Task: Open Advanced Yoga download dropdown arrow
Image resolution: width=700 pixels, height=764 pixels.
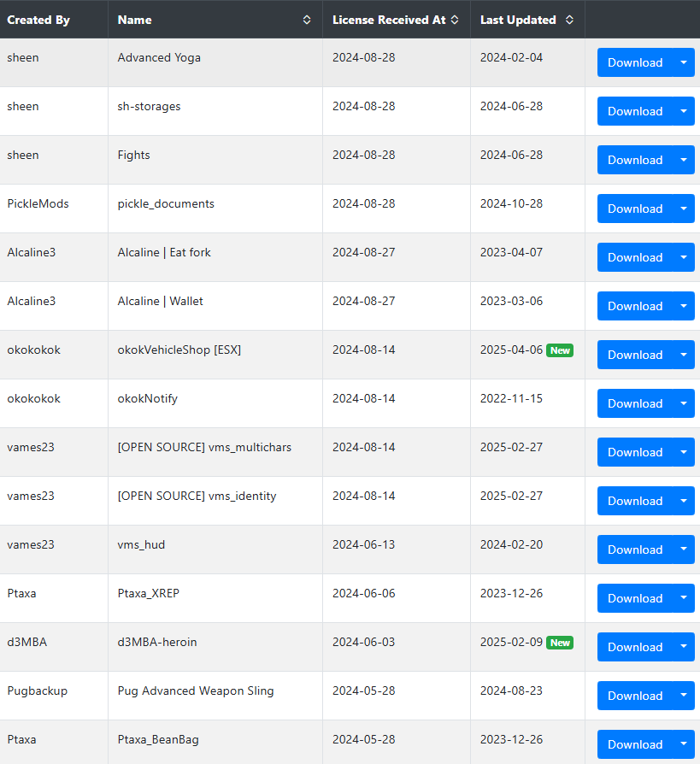Action: 684,62
